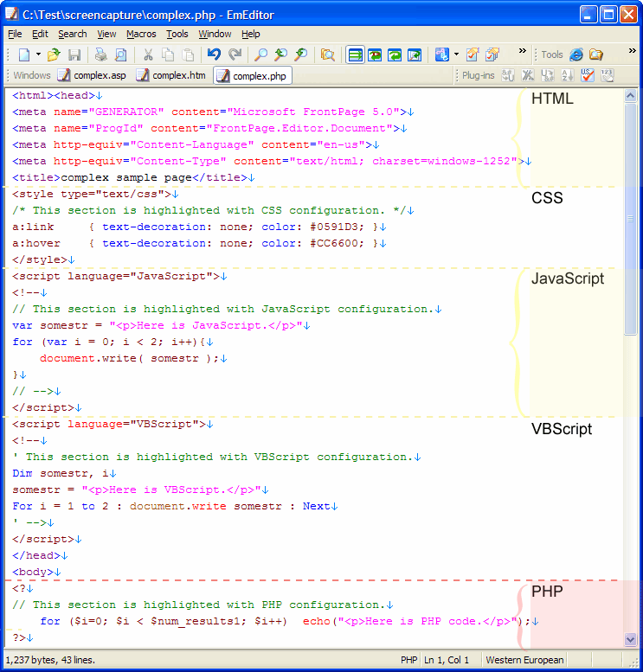Screen dimensions: 643x672
Task: Switch to the complex.htm tab
Action: click(170, 76)
